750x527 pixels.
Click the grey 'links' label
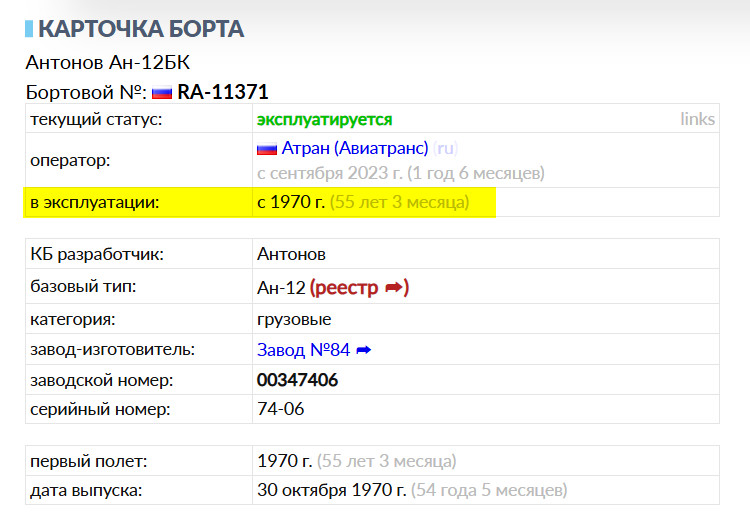[x=697, y=119]
